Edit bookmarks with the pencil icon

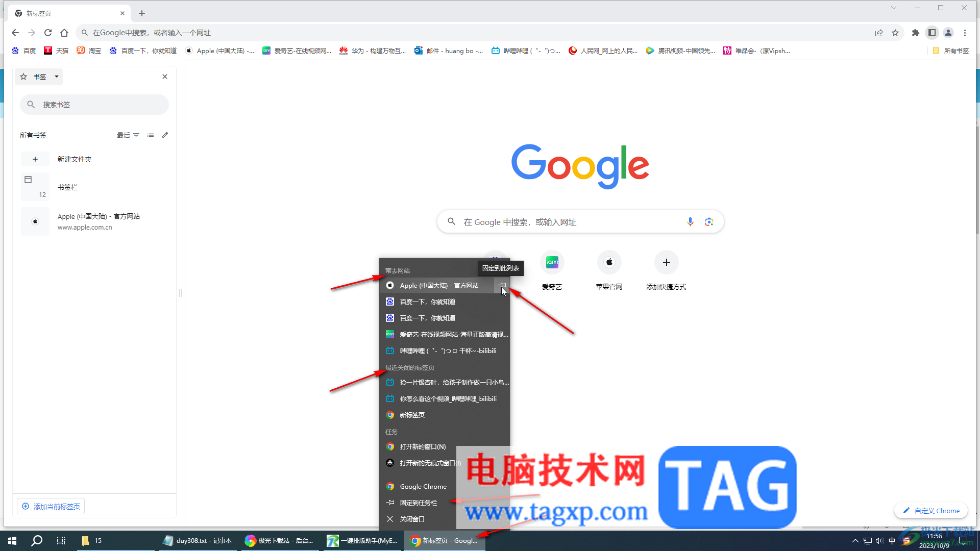(165, 135)
